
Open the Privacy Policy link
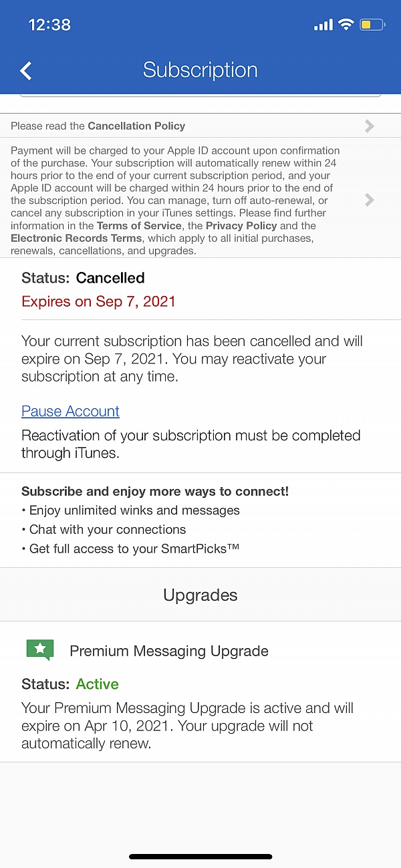[x=241, y=226]
